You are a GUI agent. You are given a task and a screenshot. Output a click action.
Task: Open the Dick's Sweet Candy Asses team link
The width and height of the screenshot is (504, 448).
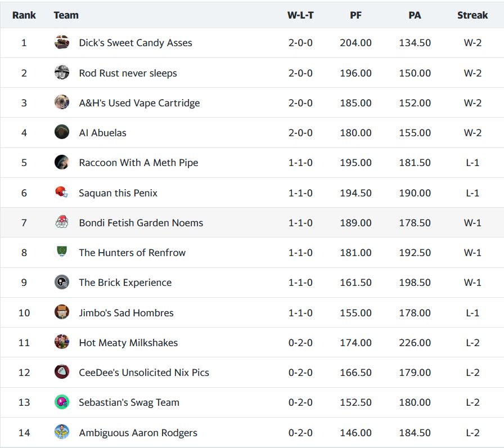136,43
